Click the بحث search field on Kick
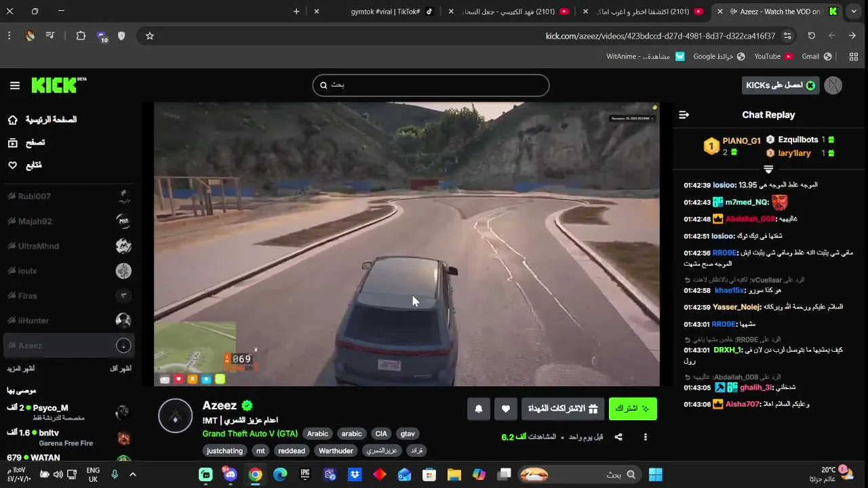The image size is (868, 488). tap(431, 85)
